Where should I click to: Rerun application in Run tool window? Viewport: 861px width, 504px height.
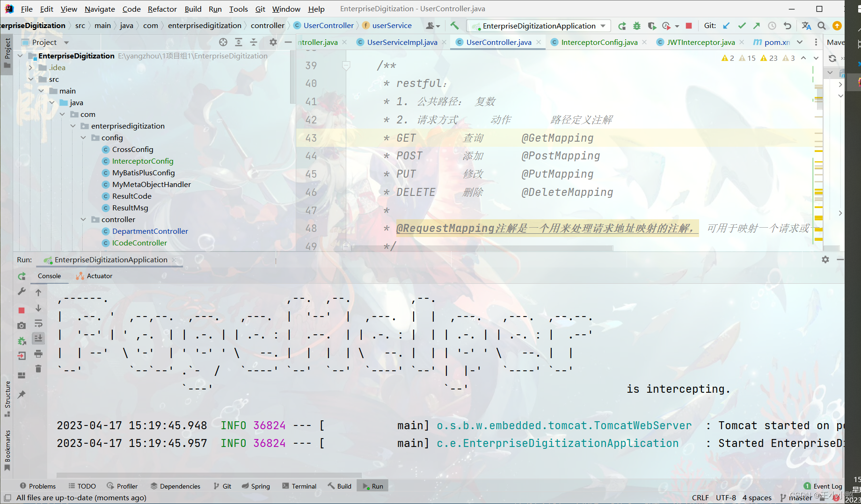tap(22, 276)
